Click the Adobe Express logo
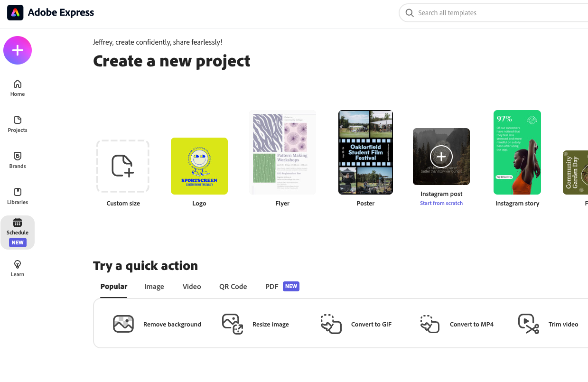The height and width of the screenshot is (382, 588). [x=16, y=13]
